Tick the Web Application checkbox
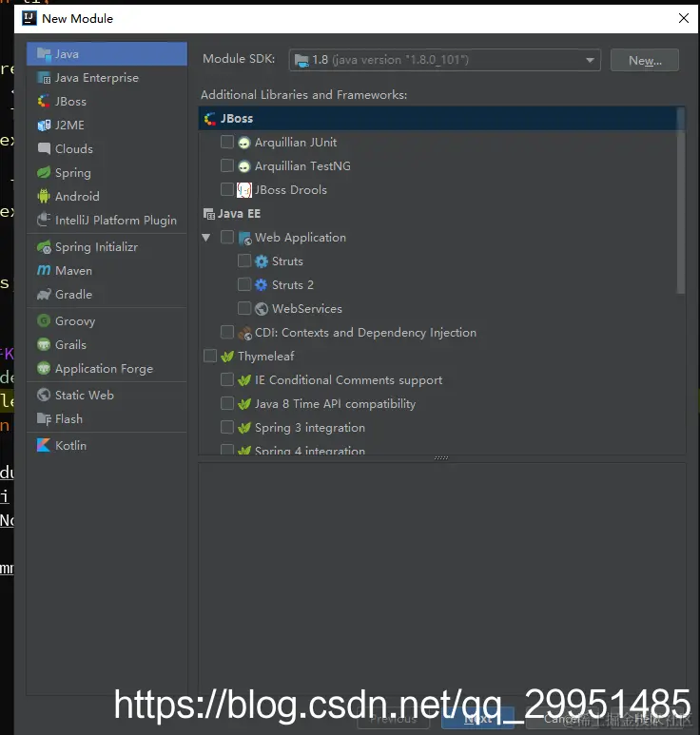This screenshot has width=700, height=735. click(227, 237)
